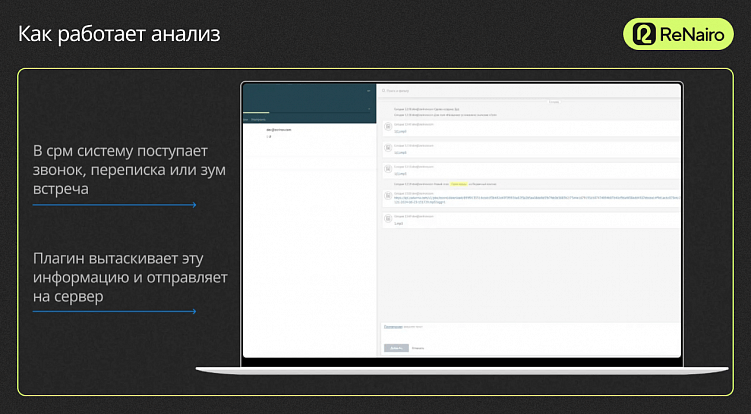
Task: Click the Сегодня date separator label
Action: click(x=554, y=102)
